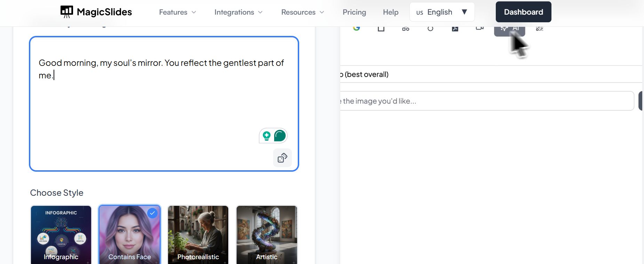644x264 pixels.
Task: Toggle the Contains Face style checkmark
Action: pos(152,213)
